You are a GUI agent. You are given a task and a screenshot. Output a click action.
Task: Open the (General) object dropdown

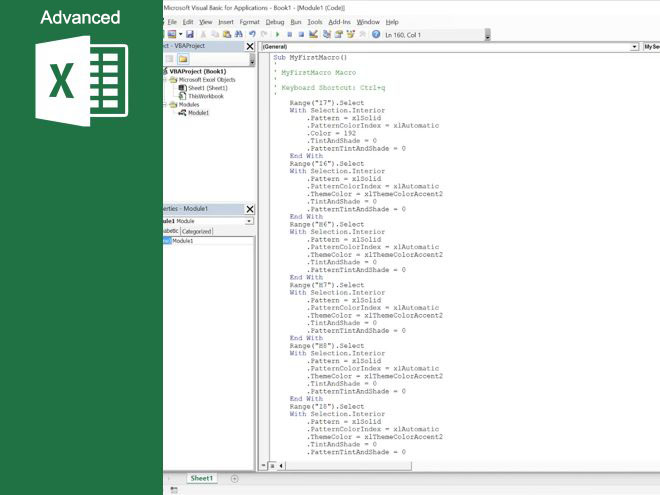point(634,47)
